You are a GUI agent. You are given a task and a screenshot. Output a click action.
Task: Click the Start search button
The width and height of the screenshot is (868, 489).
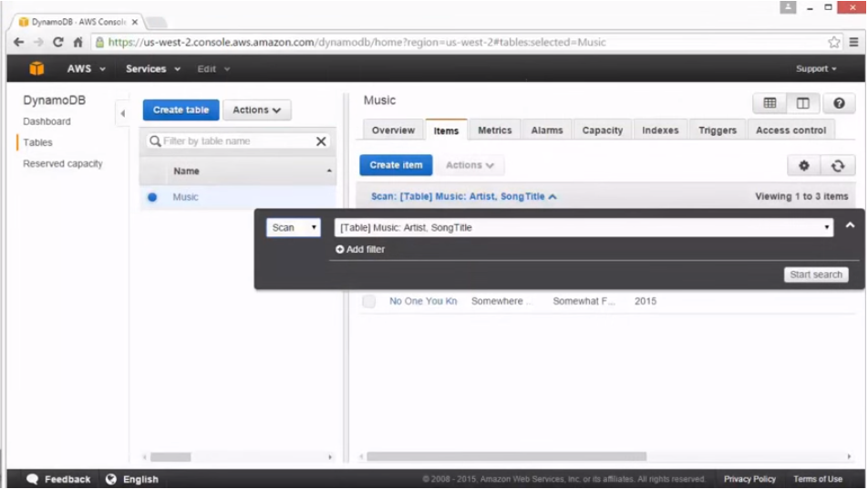816,275
